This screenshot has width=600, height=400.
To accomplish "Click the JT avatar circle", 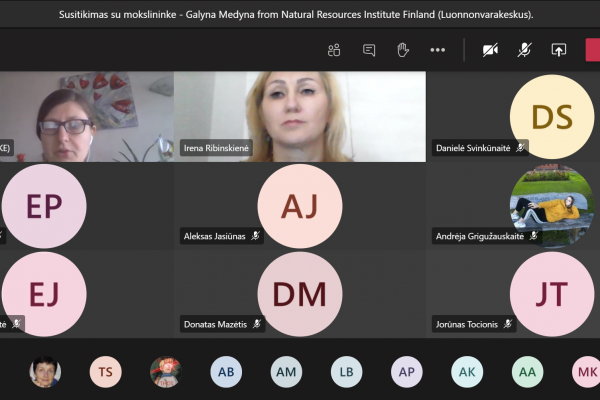I will click(x=552, y=294).
